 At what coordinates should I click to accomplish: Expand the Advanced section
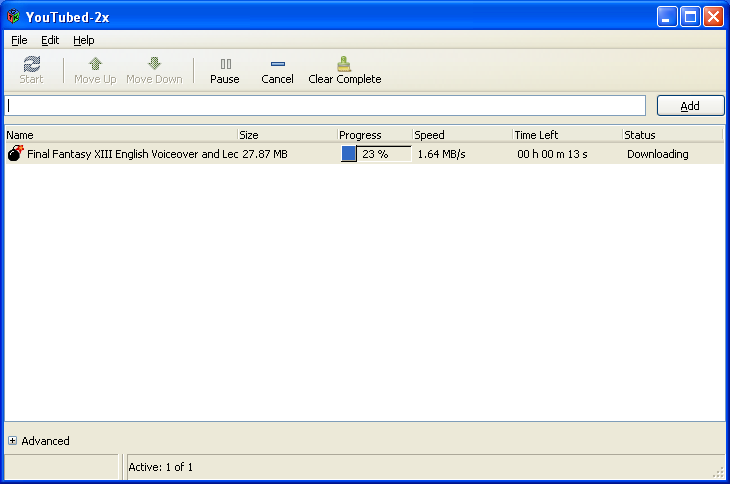[13, 441]
